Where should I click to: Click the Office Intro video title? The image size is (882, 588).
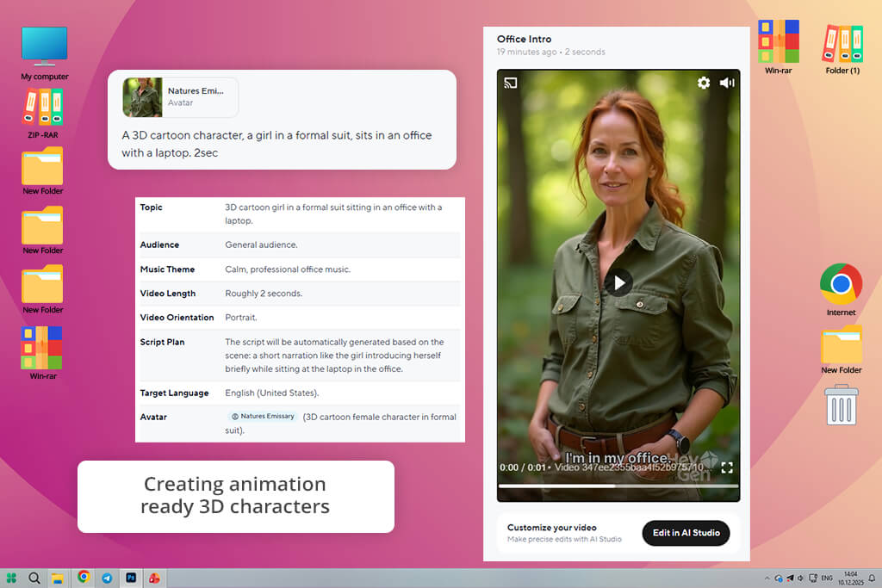524,39
